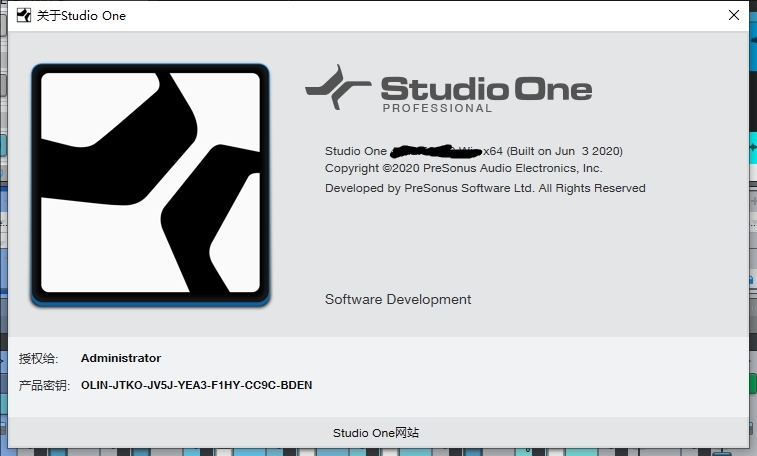Click the Studio One Professional wordmark logo
This screenshot has height=456, width=757.
449,89
